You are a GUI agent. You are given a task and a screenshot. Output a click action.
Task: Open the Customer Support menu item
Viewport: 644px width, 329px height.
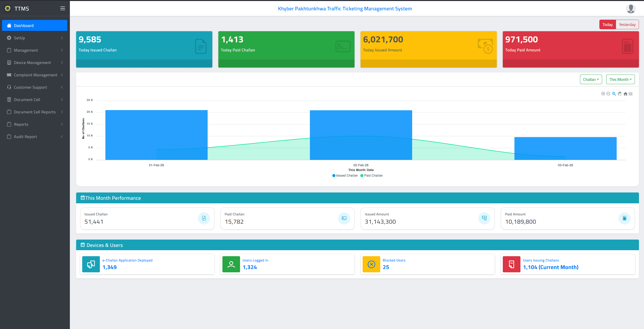pos(35,87)
